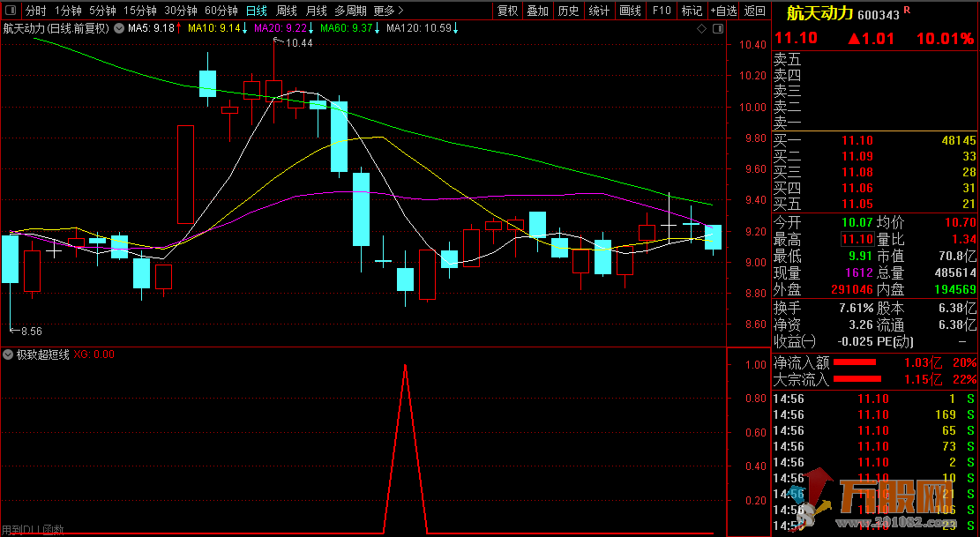This screenshot has width=980, height=537.
Task: Open the 更多 periods expander
Action: 389,11
